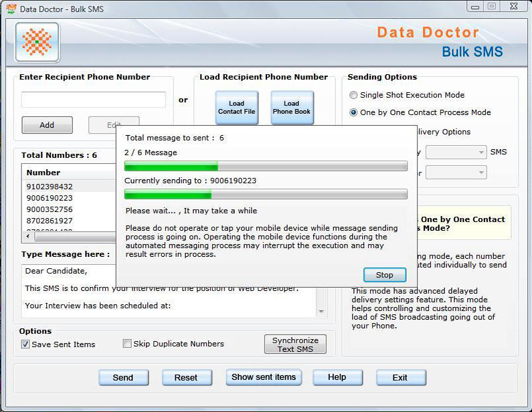532x412 pixels.
Task: Minimize the Data Doctor window
Action: 475,7
